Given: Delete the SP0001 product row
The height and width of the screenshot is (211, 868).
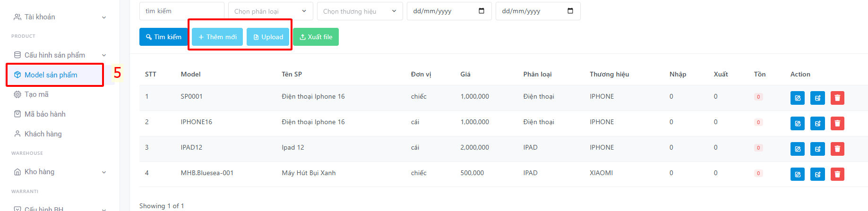Looking at the screenshot, I should click(837, 98).
